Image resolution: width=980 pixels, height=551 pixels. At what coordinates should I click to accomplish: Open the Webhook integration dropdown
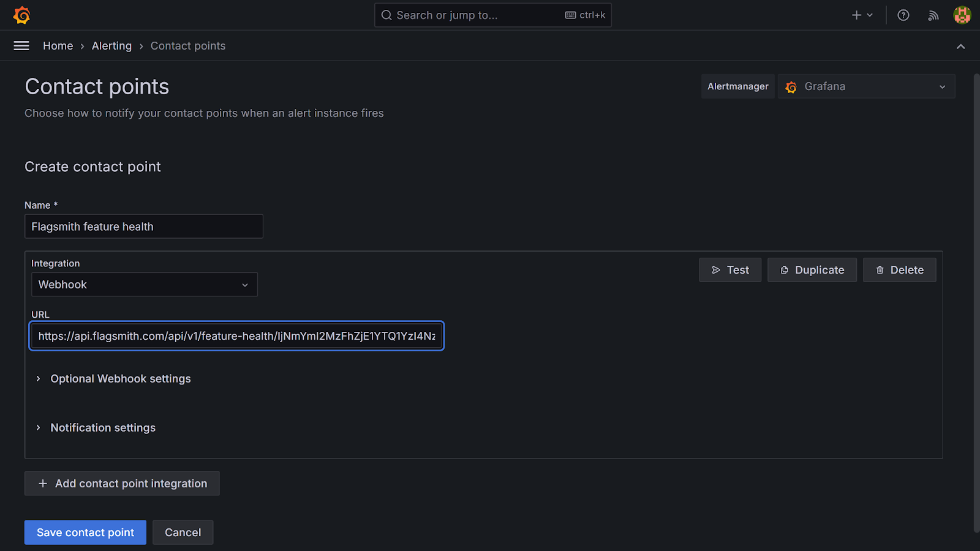point(145,285)
